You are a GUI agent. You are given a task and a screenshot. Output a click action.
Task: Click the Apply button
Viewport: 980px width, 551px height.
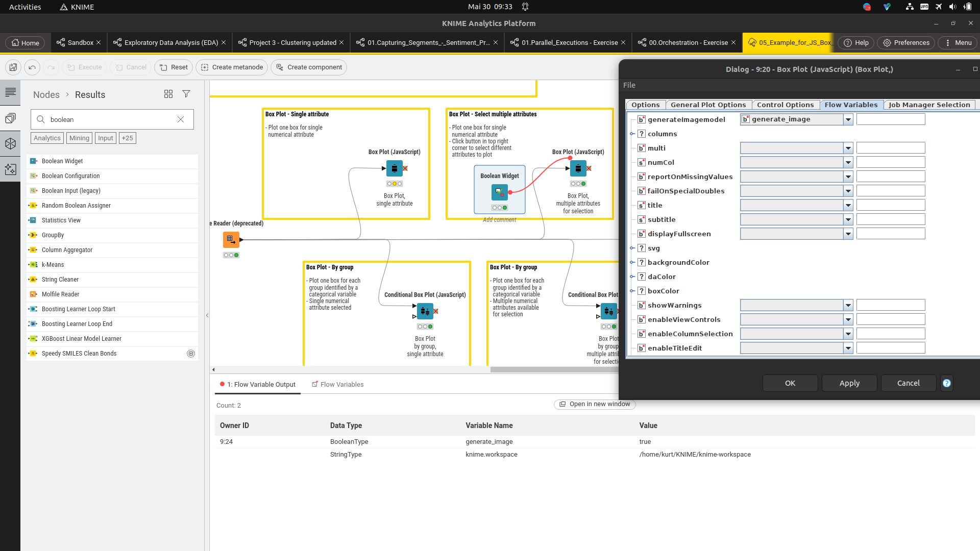point(849,383)
